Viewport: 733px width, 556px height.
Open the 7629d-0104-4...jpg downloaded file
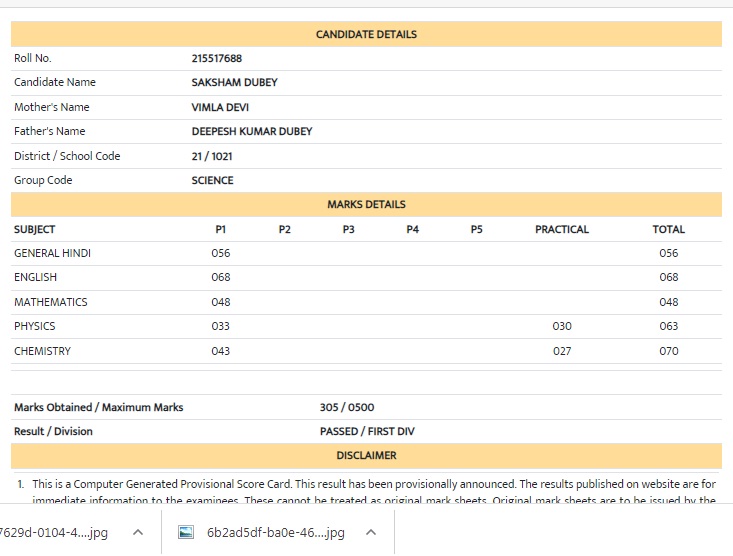[x=54, y=532]
